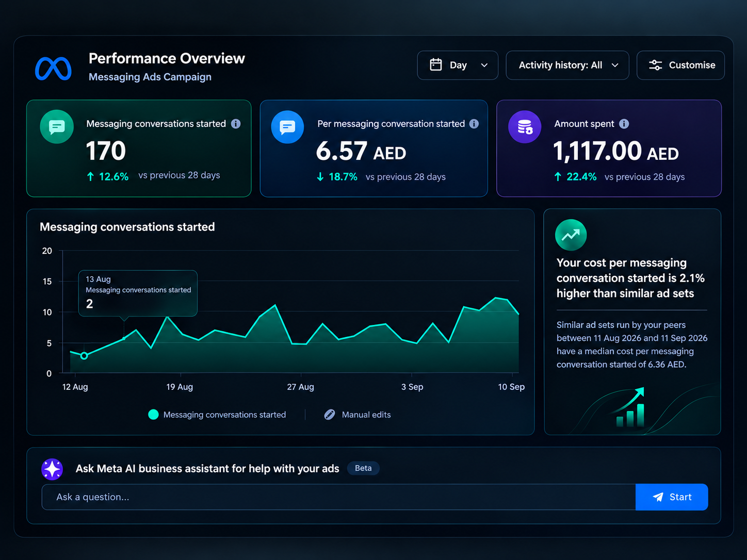Click the blue per-conversation chat icon

pos(287,127)
